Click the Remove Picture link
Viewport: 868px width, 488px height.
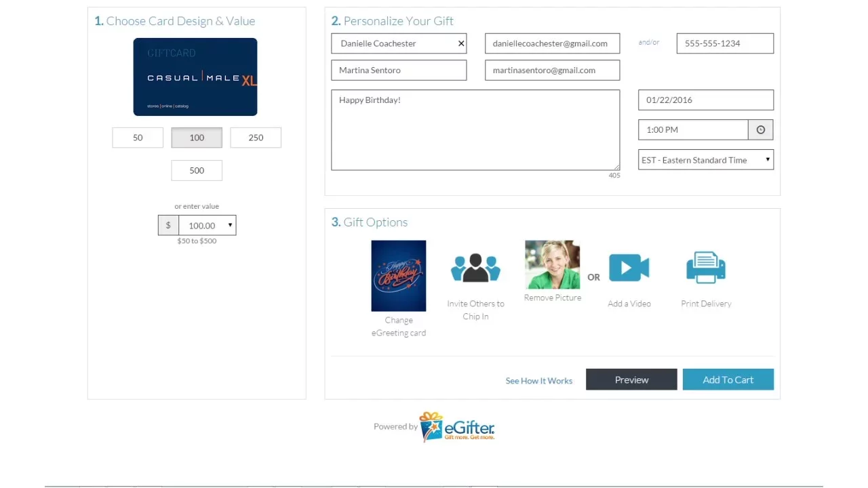[x=553, y=298]
